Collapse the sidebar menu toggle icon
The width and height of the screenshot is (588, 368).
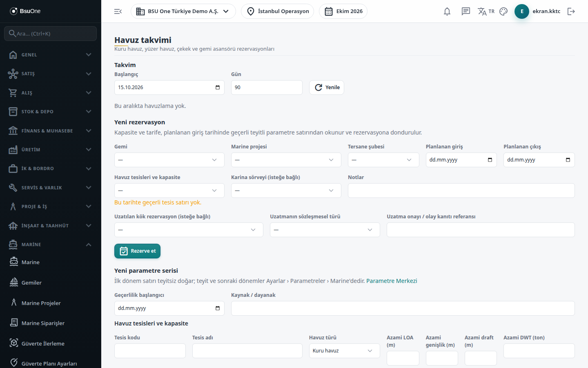[118, 11]
